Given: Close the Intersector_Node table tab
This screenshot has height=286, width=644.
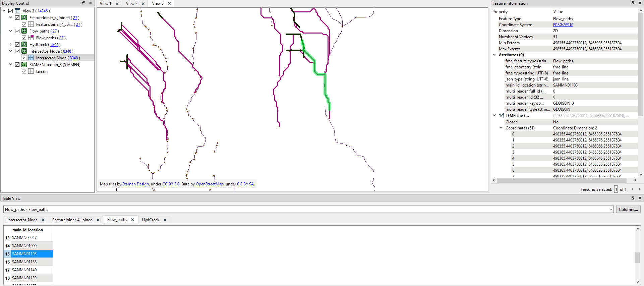Looking at the screenshot, I should pos(43,220).
